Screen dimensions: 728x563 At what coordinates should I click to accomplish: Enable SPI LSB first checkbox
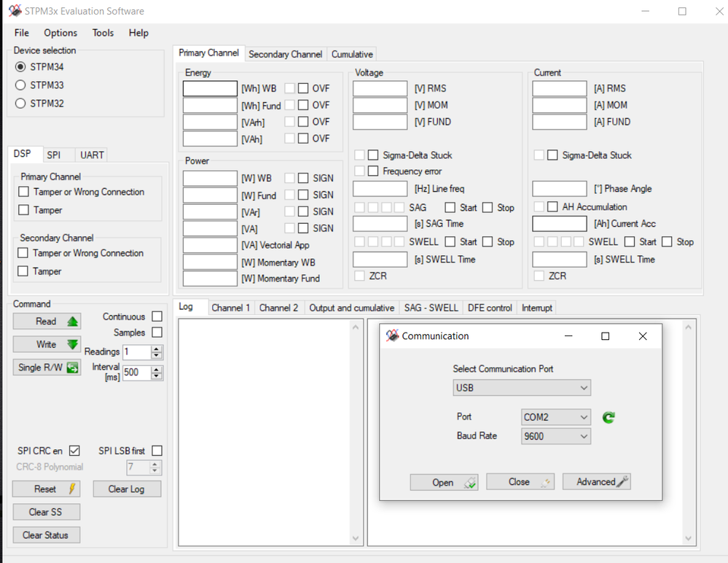157,451
